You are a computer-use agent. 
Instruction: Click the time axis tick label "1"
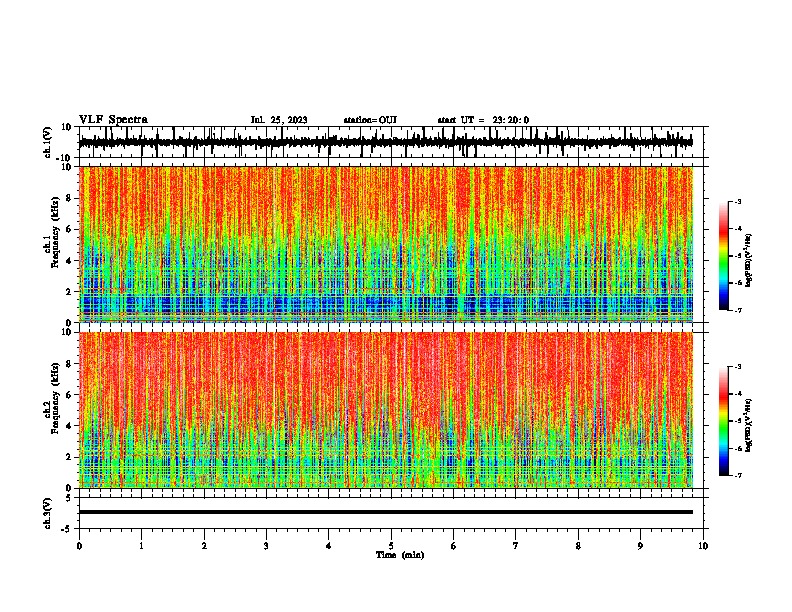click(x=142, y=546)
